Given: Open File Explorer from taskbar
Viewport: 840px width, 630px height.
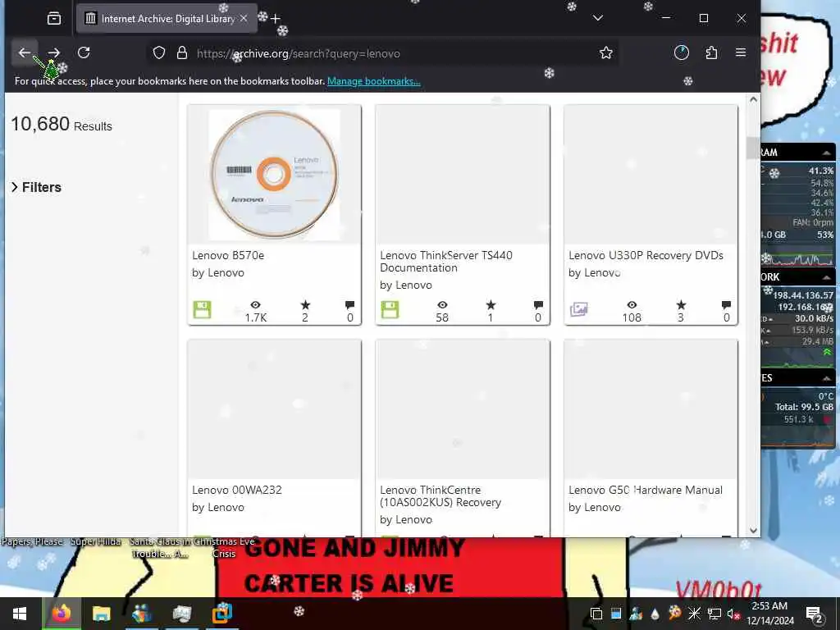Looking at the screenshot, I should click(101, 614).
